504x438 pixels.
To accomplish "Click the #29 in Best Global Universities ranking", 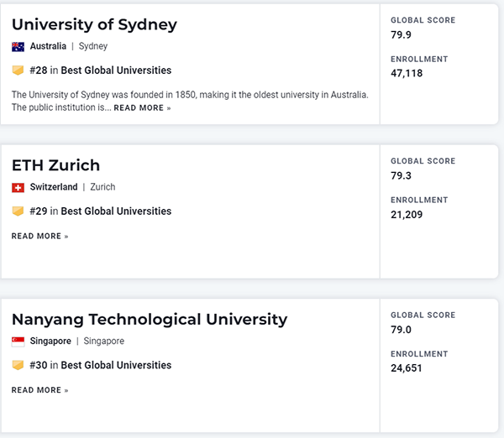I will coord(100,211).
